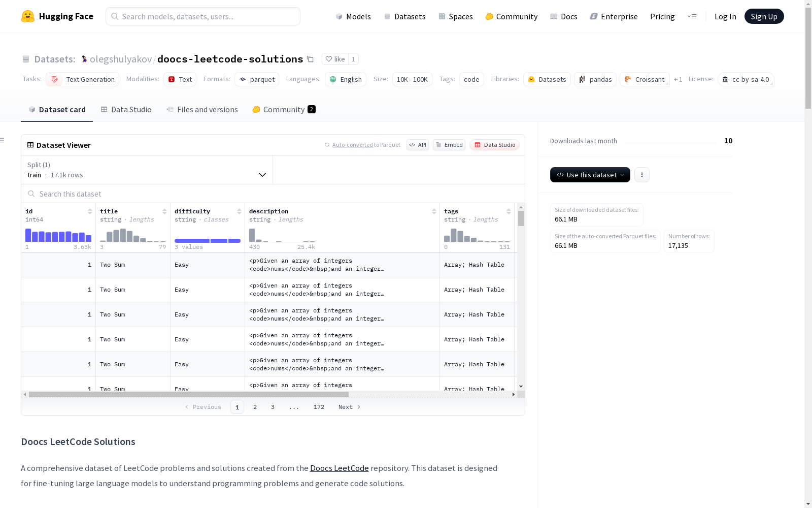Viewport: 812px width, 508px height.
Task: Follow the Docs LeetCode repository link
Action: pos(340,468)
